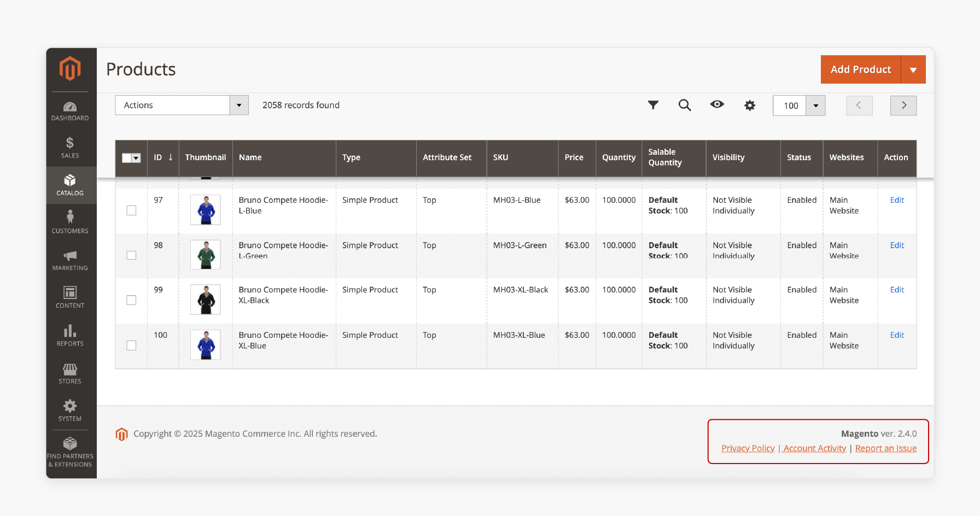Image resolution: width=980 pixels, height=516 pixels.
Task: Select checkbox for product ID 99
Action: click(131, 300)
